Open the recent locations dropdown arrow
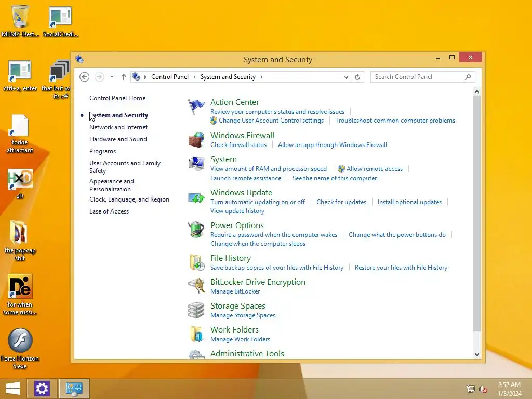 click(112, 77)
